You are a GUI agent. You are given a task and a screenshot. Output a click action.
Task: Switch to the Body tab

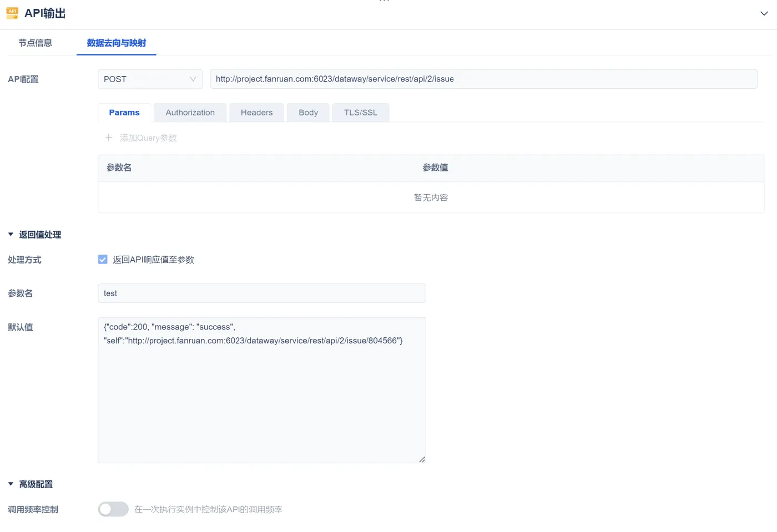[308, 113]
